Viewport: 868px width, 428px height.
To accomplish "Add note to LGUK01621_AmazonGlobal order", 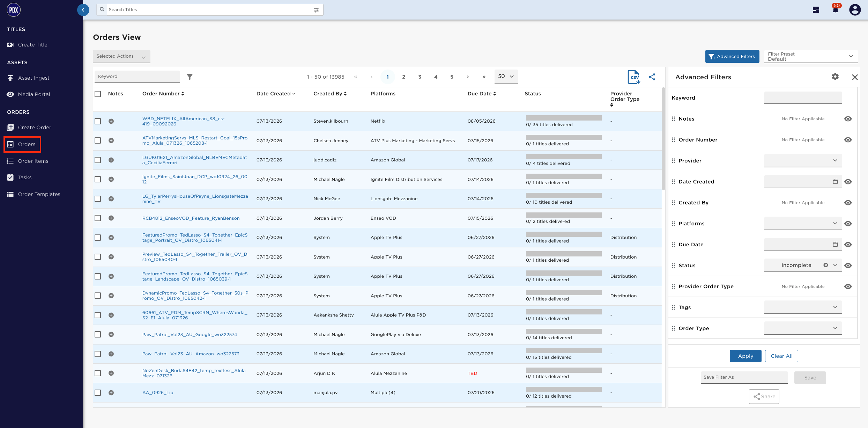I will (x=111, y=160).
